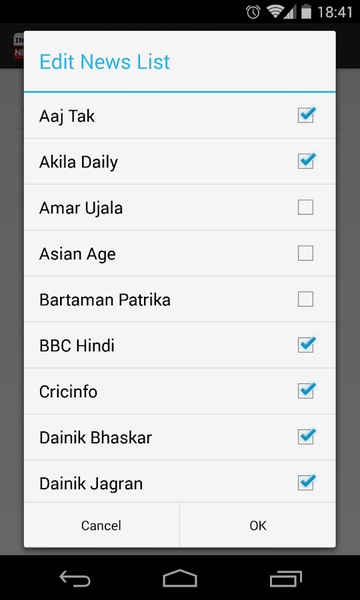
Task: Tap the Android home navigation icon
Action: (180, 578)
